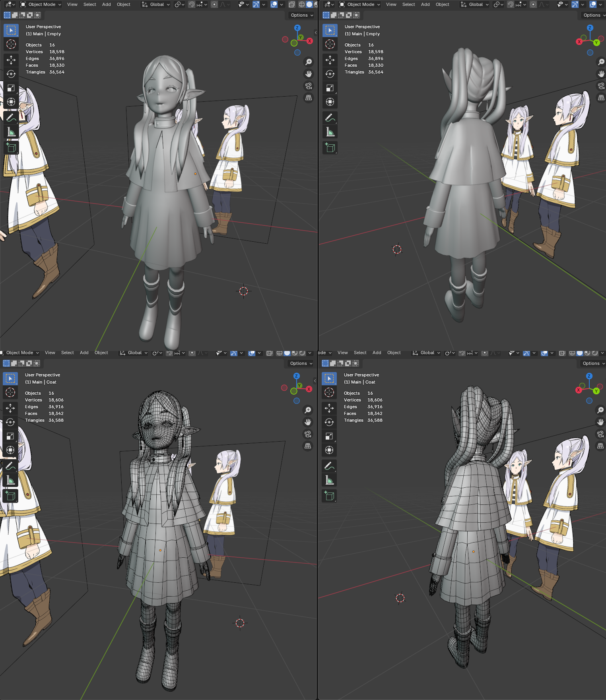Open Global orientation dropdown in top-left viewport
The height and width of the screenshot is (700, 606).
pyautogui.click(x=156, y=4)
